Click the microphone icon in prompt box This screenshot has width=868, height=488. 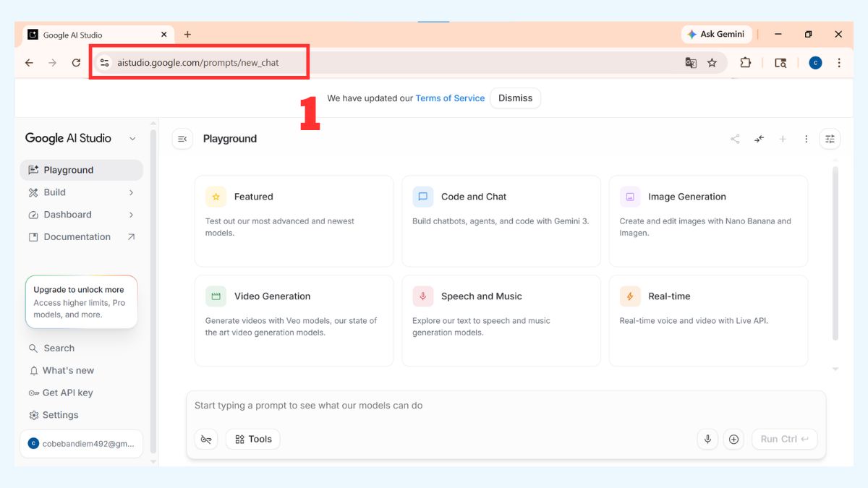click(x=707, y=439)
